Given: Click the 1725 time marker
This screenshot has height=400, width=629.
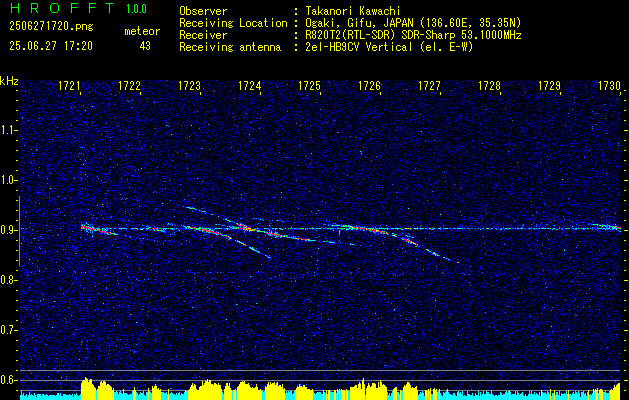Looking at the screenshot, I should tap(309, 86).
